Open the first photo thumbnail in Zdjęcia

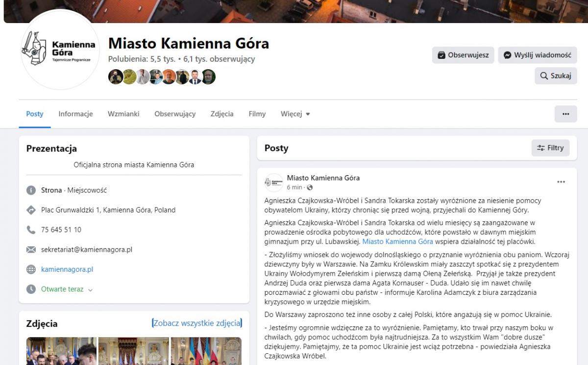(x=61, y=351)
